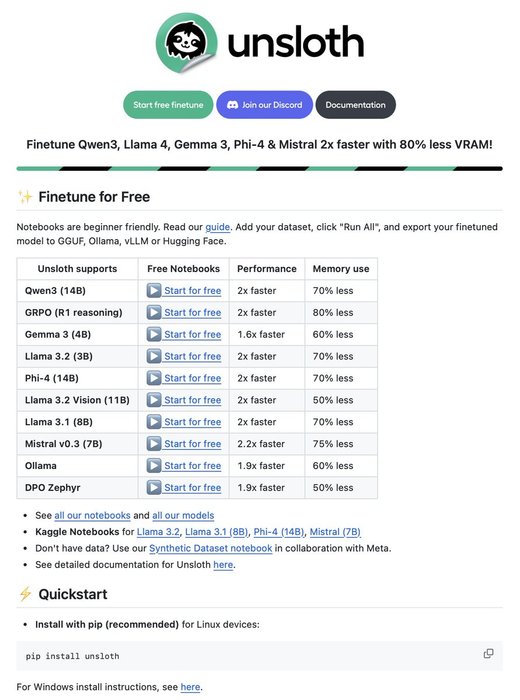Click the play icon in the Mistral v0.3 (7B) row
520x700 pixels.
click(x=154, y=444)
